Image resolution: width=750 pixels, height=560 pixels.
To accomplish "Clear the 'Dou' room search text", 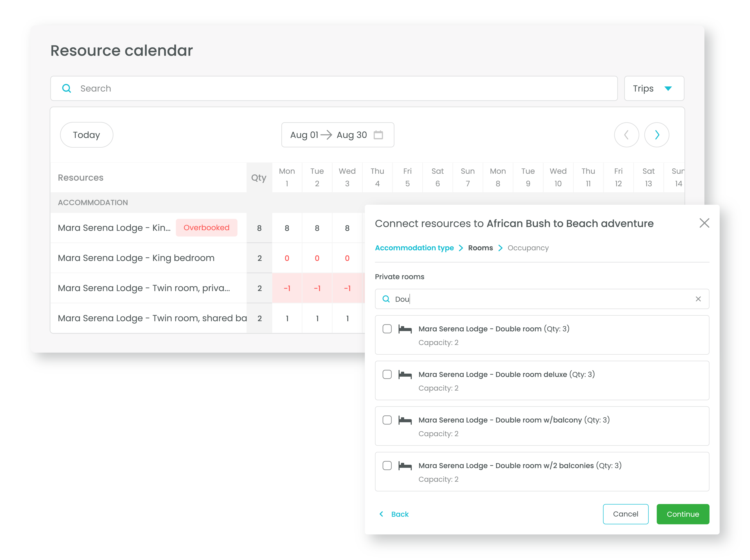I will [698, 299].
